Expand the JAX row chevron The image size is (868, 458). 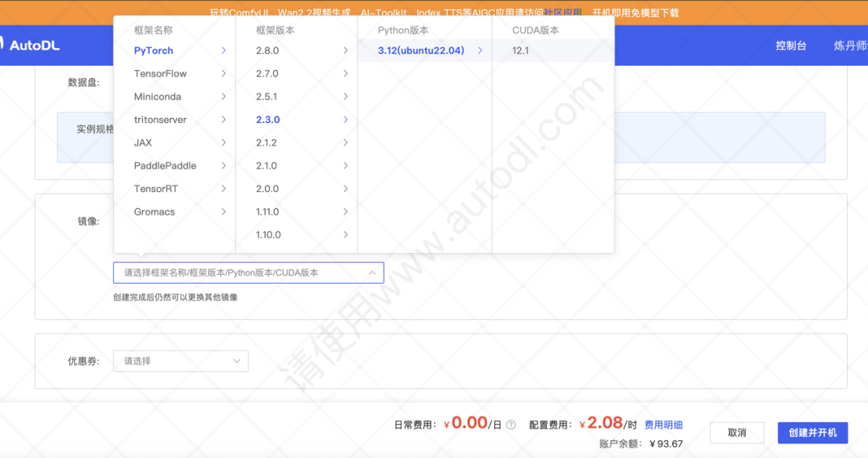click(x=223, y=143)
